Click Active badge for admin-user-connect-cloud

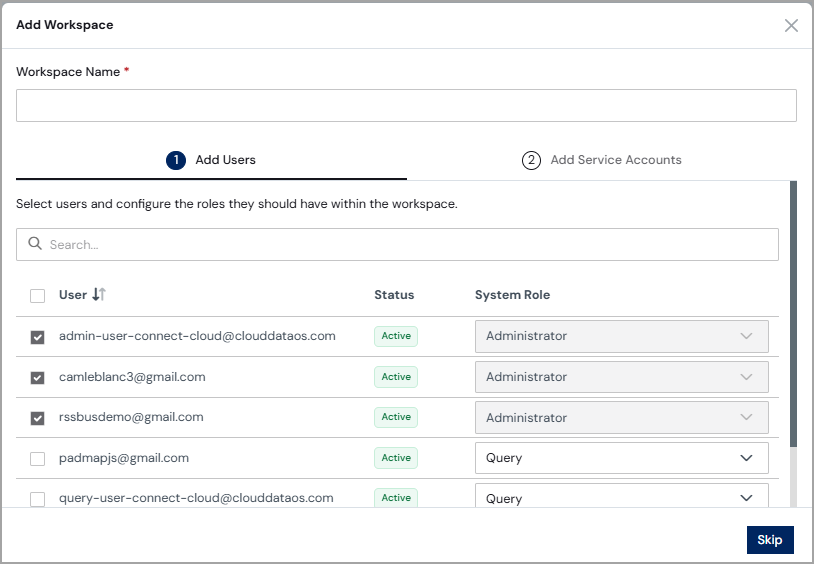(396, 336)
